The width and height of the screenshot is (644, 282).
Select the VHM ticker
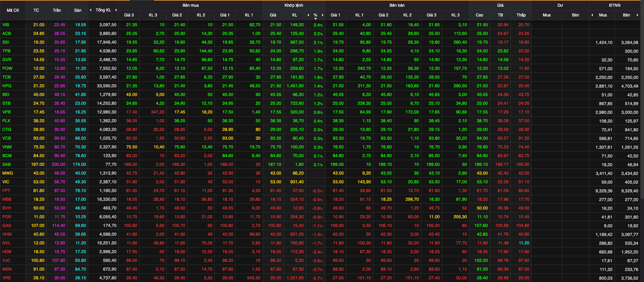tap(7, 234)
